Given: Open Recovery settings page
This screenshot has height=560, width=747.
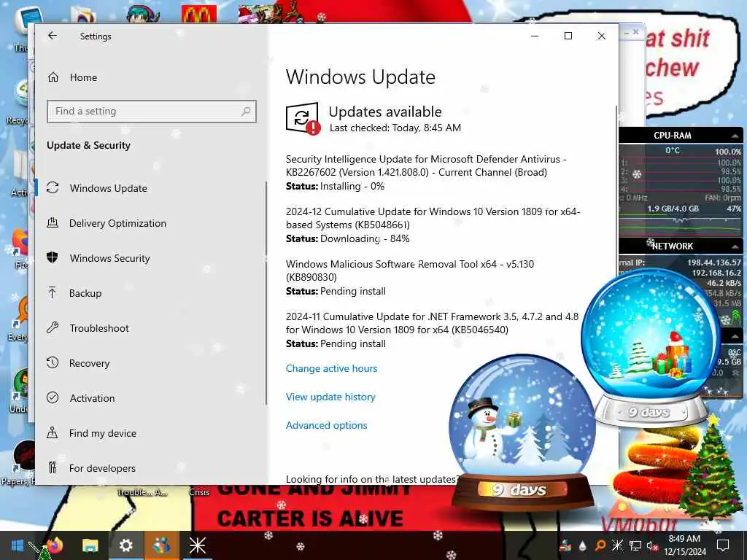Looking at the screenshot, I should pyautogui.click(x=89, y=363).
